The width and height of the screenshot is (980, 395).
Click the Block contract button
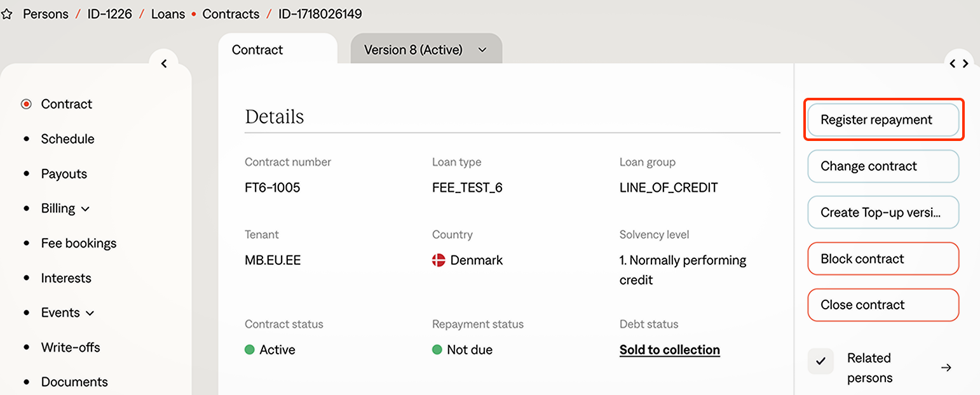[882, 259]
